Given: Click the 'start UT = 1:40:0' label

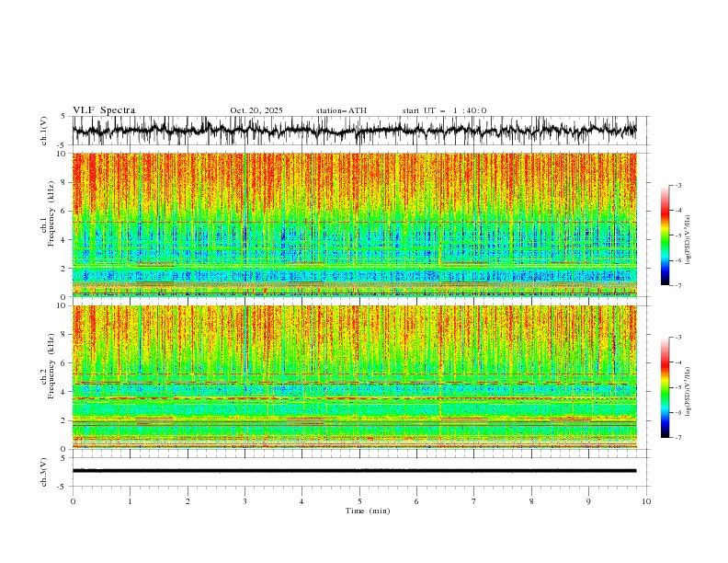Looking at the screenshot, I should pyautogui.click(x=444, y=110).
